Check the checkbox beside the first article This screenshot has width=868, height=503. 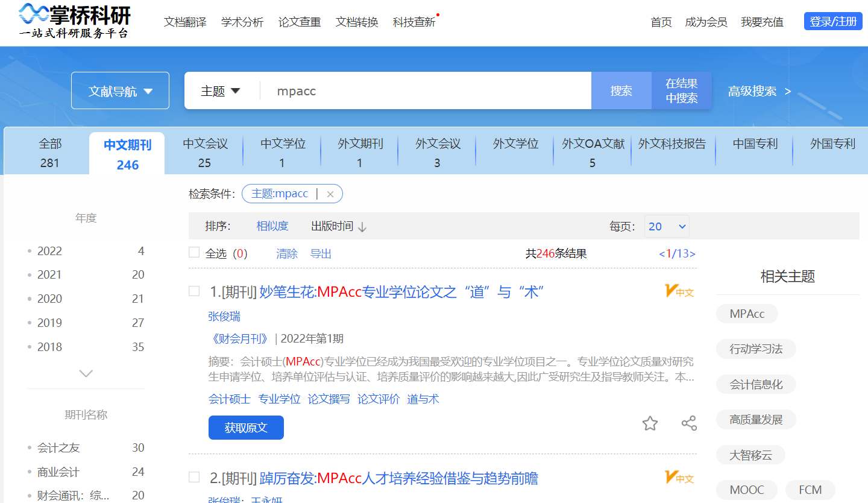click(x=194, y=290)
